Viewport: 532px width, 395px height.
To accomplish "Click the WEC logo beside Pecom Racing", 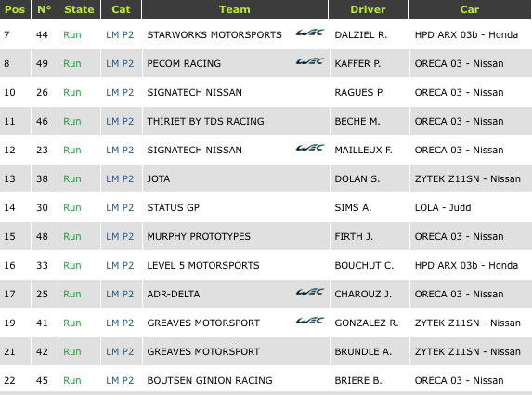I will [310, 61].
